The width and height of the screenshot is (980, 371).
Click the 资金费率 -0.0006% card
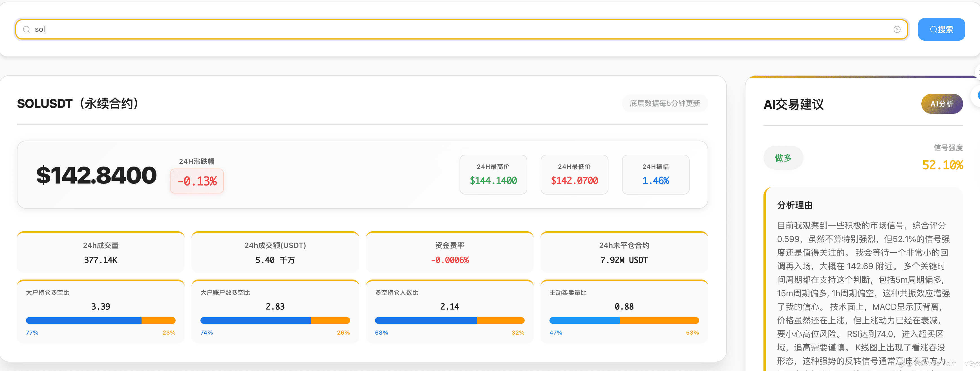[449, 252]
